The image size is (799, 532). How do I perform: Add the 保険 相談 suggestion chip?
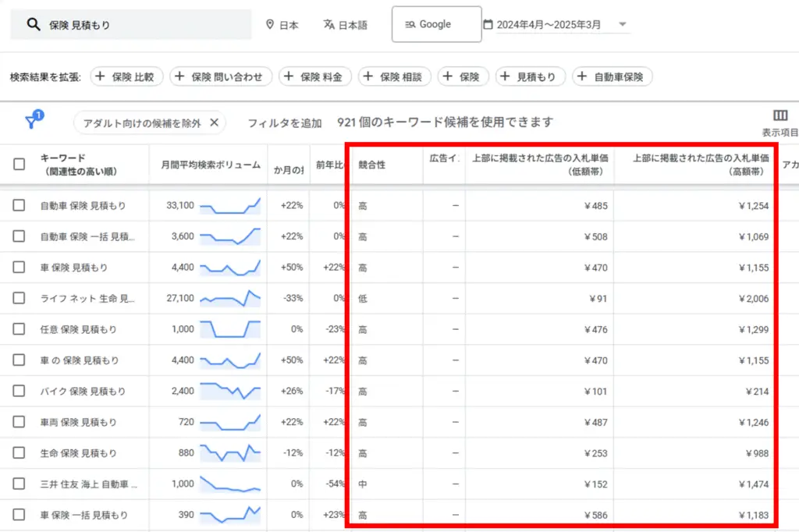394,77
